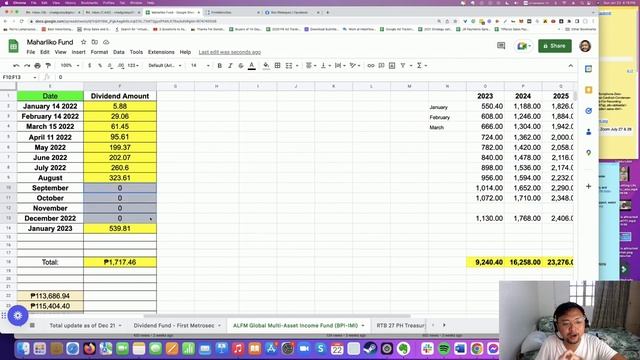Open the Google account avatar
The image size is (640, 360).
[585, 46]
